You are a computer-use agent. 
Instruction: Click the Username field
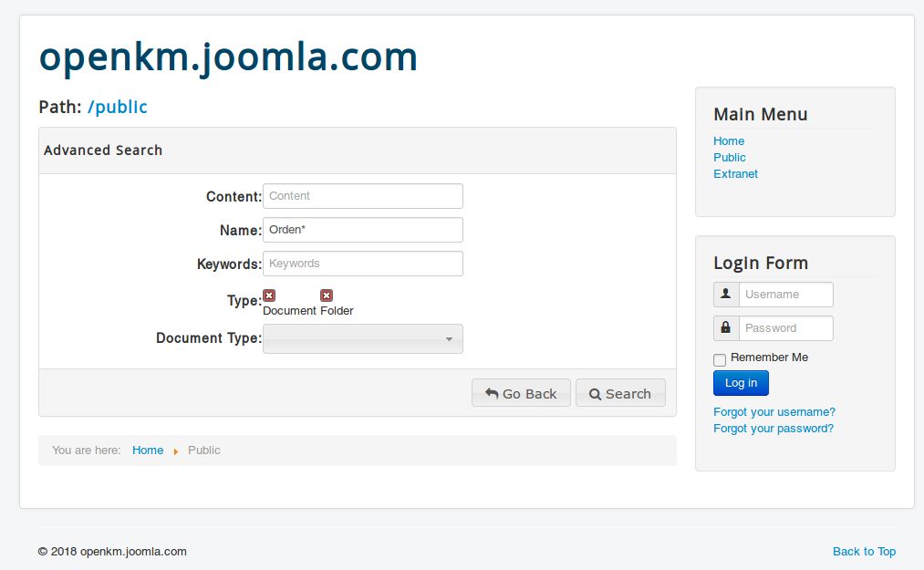pyautogui.click(x=786, y=295)
